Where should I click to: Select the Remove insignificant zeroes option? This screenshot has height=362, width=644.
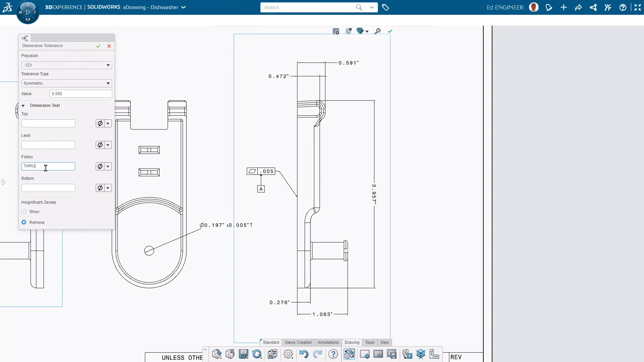[24, 223]
